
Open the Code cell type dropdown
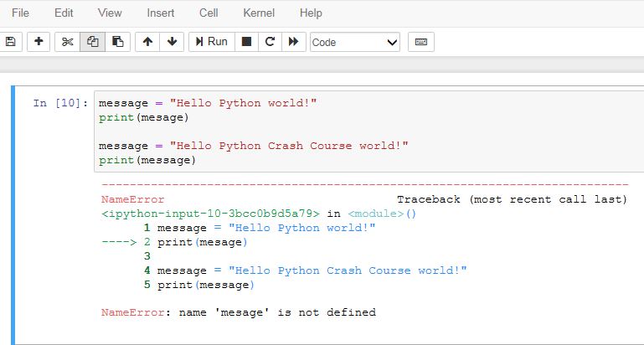(355, 42)
